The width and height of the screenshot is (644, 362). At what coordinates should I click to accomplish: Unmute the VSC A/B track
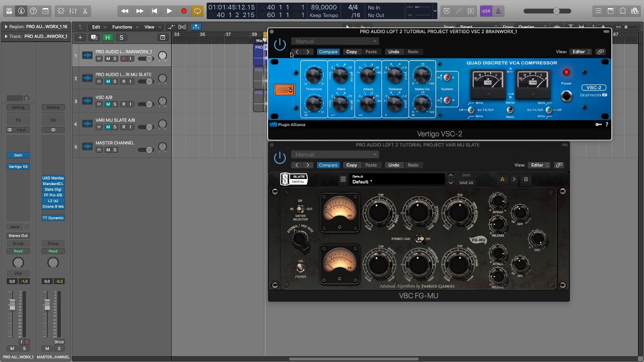(107, 104)
